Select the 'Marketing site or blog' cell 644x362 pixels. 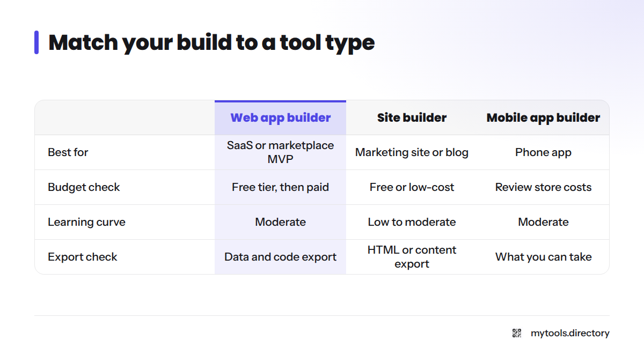tap(412, 152)
